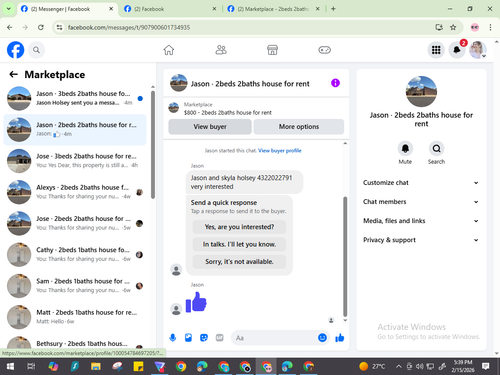Record a voice clip with microphone icon

point(173,338)
